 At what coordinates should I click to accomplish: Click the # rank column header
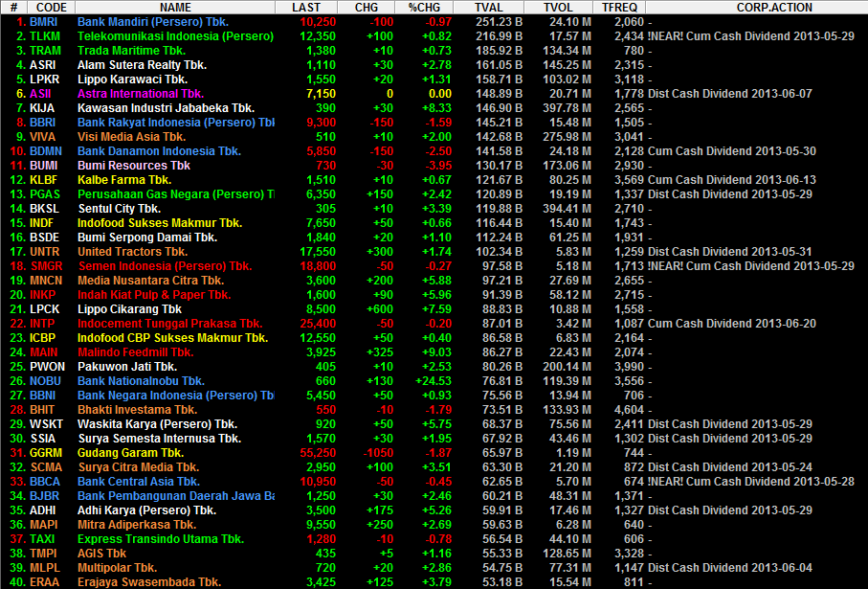click(13, 8)
